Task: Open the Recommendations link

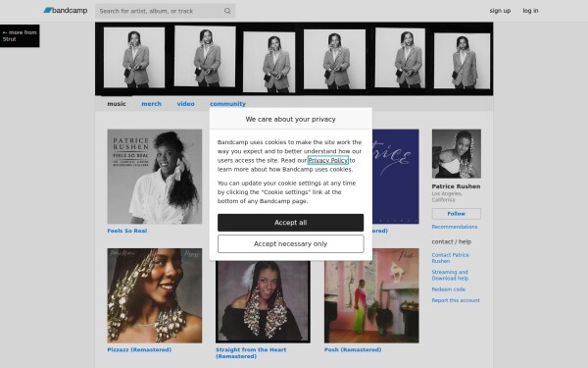Action: (455, 227)
